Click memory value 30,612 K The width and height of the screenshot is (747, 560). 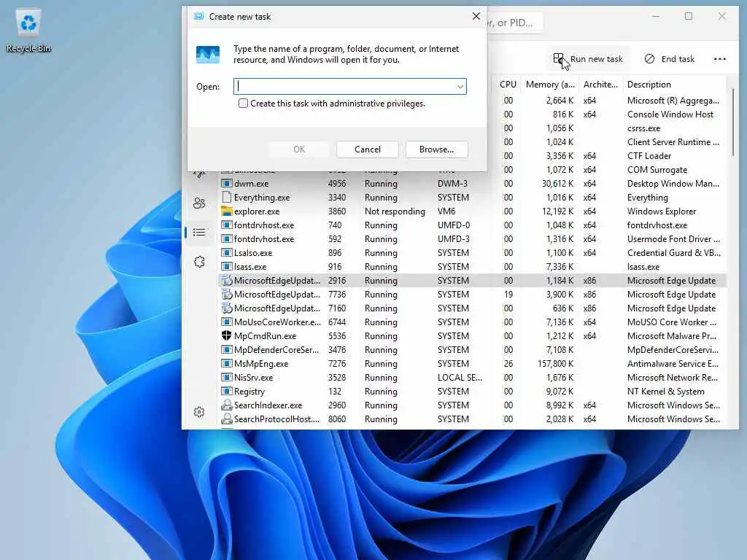pos(557,183)
